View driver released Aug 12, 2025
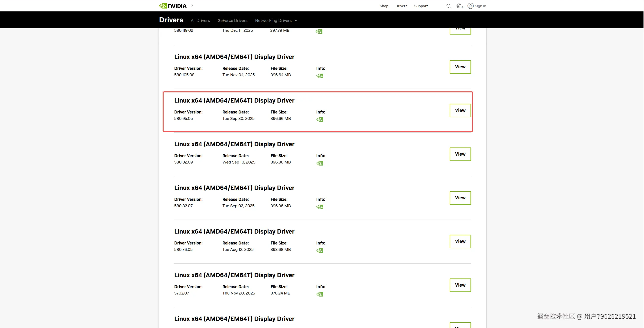Screen dimensions: 644x328 460,241
